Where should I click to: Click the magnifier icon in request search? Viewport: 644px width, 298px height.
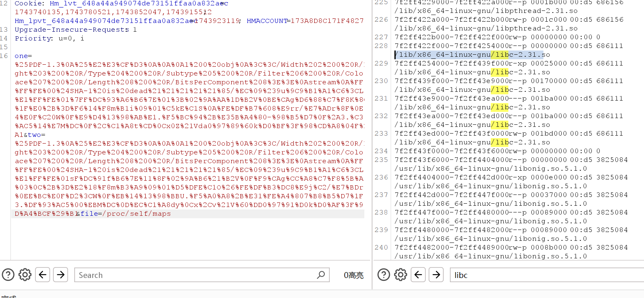(x=321, y=275)
